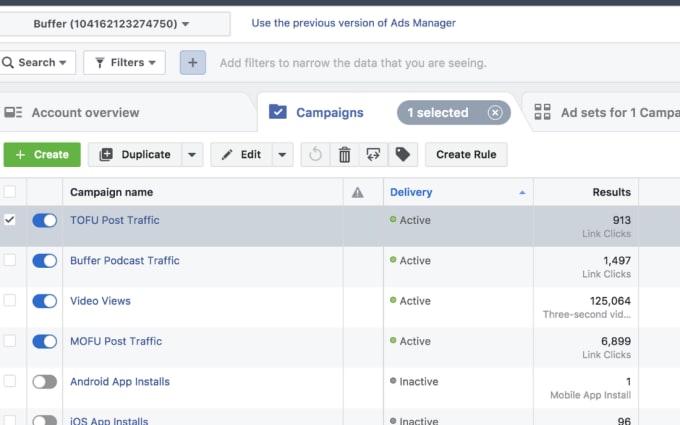Click the Campaigns folder checkmark icon

coord(278,112)
